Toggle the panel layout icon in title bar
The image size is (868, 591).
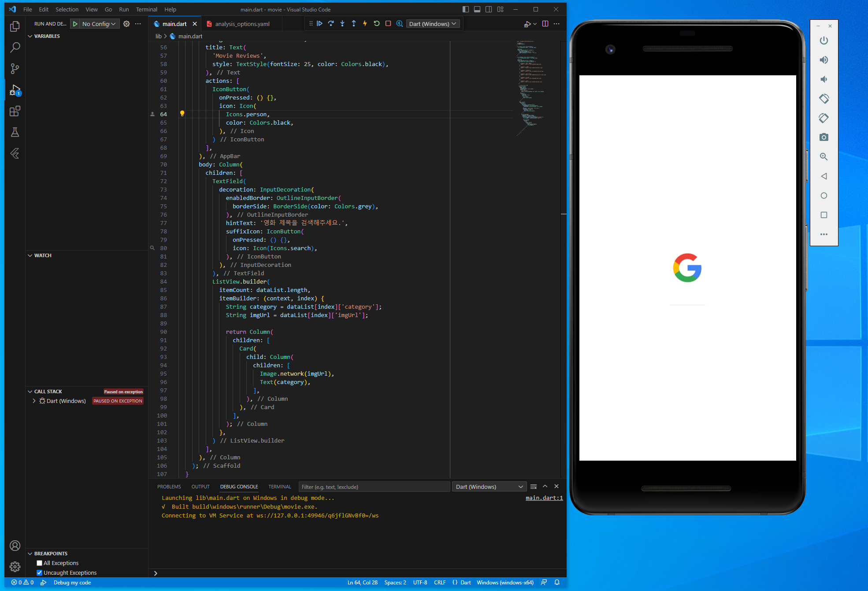(x=477, y=9)
